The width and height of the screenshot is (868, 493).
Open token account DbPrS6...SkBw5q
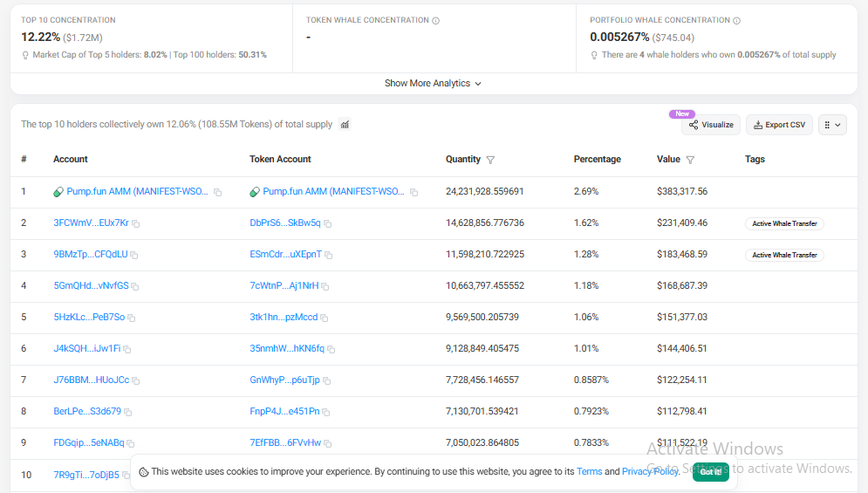click(285, 223)
